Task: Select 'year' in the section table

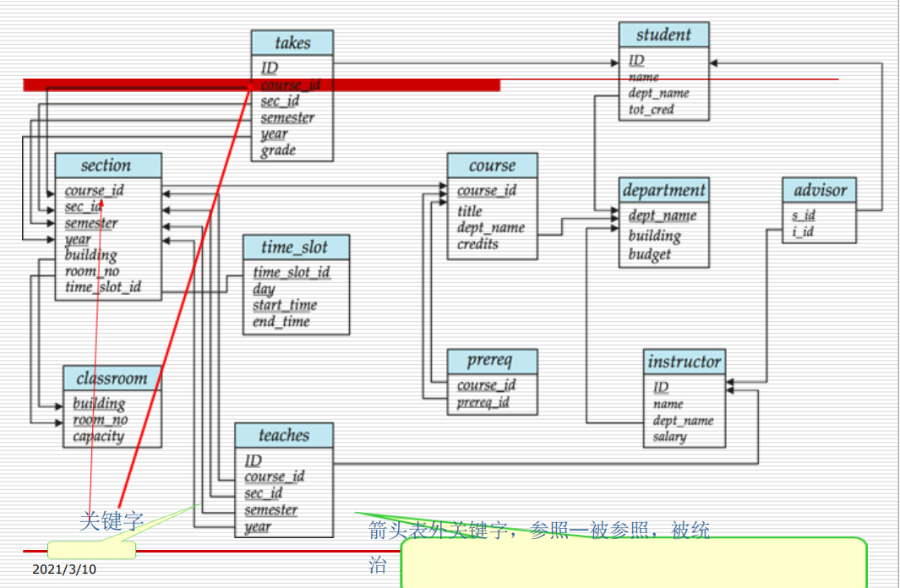Action: point(78,239)
